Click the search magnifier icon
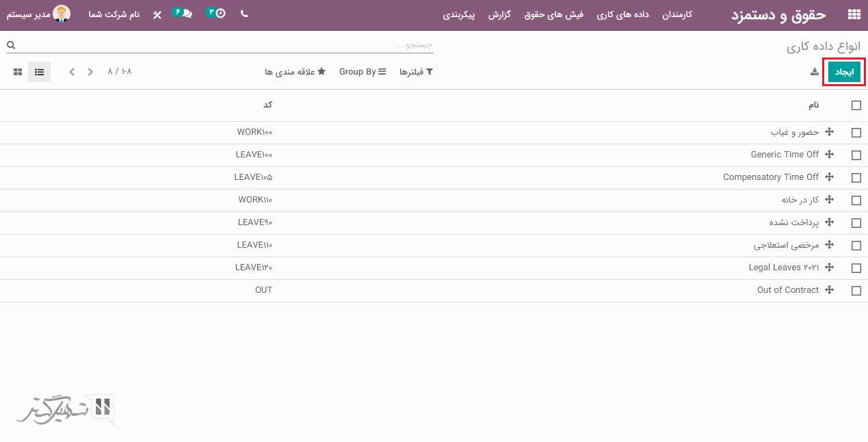 click(11, 44)
